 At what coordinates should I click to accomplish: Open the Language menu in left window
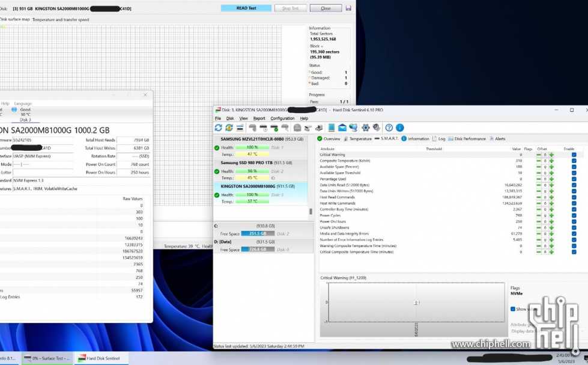tap(23, 103)
